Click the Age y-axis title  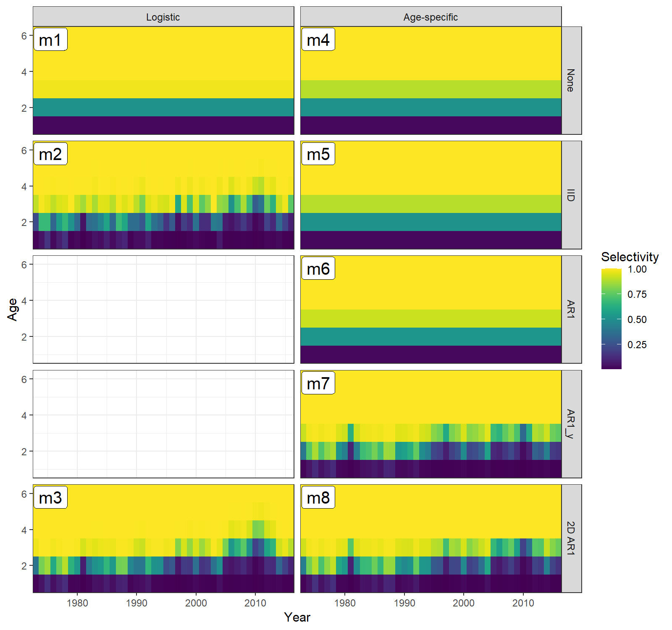pos(13,310)
